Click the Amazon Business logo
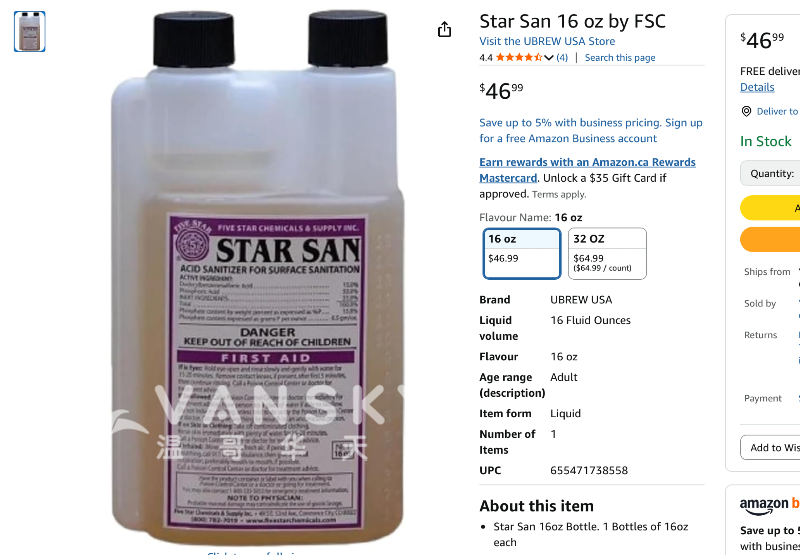800x555 pixels. (770, 506)
